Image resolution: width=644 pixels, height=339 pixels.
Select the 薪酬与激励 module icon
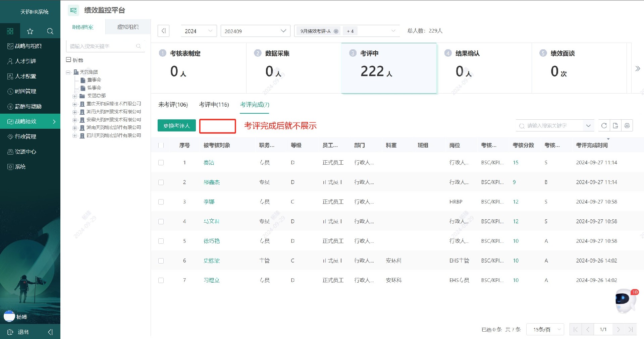tap(10, 106)
